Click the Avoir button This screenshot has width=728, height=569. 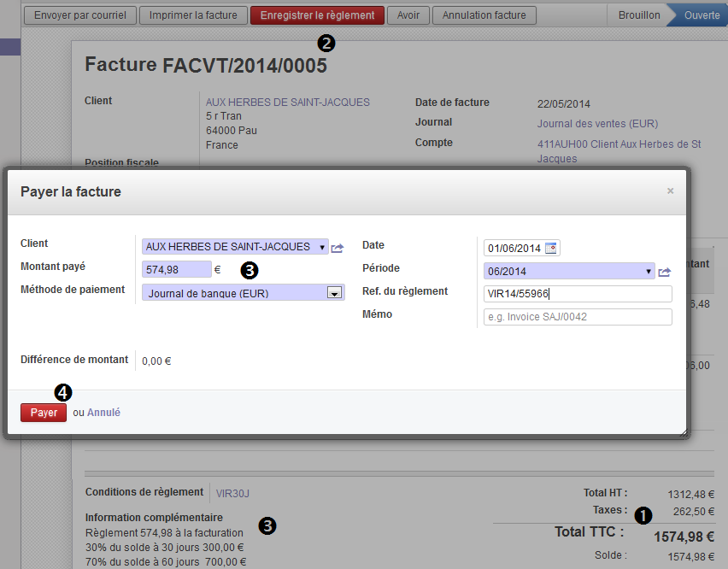(408, 15)
